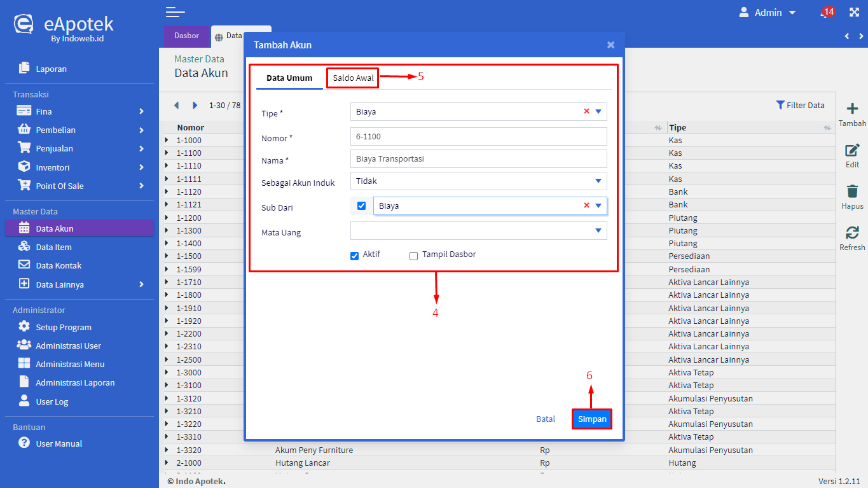Viewport: 868px width, 488px height.
Task: Switch to the Saldo Awal tab
Action: click(353, 78)
